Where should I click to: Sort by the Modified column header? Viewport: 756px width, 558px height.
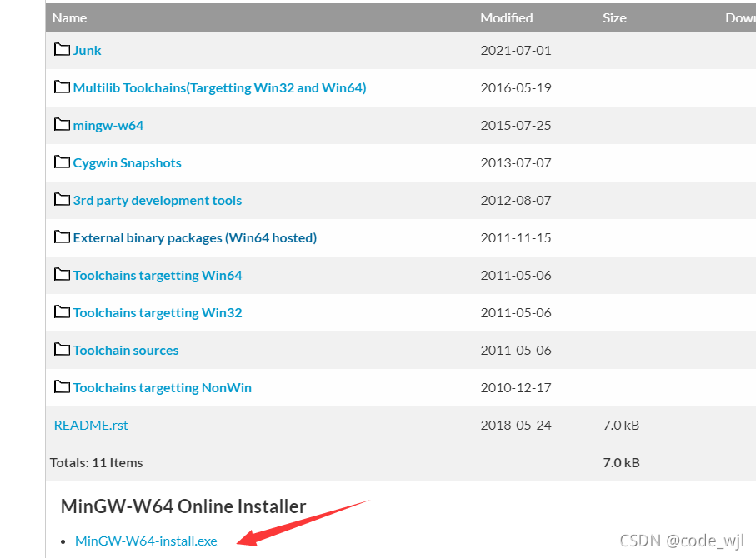click(506, 18)
